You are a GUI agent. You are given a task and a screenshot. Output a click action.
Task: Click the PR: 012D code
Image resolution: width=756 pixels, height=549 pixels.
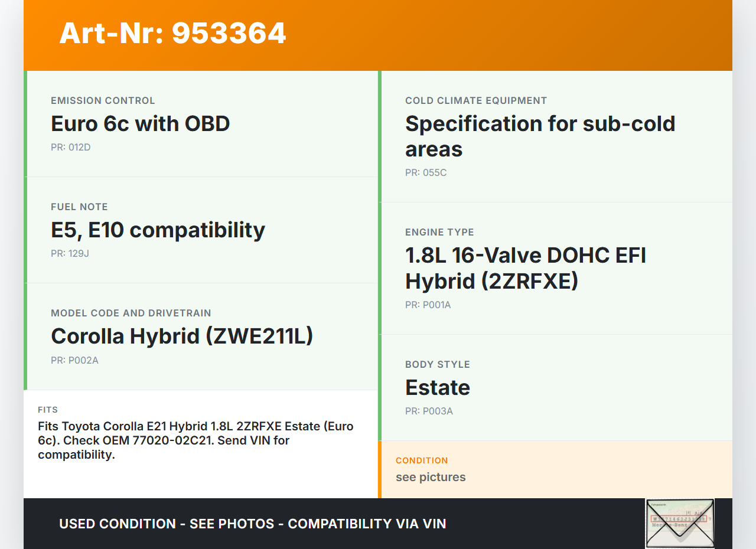[71, 147]
